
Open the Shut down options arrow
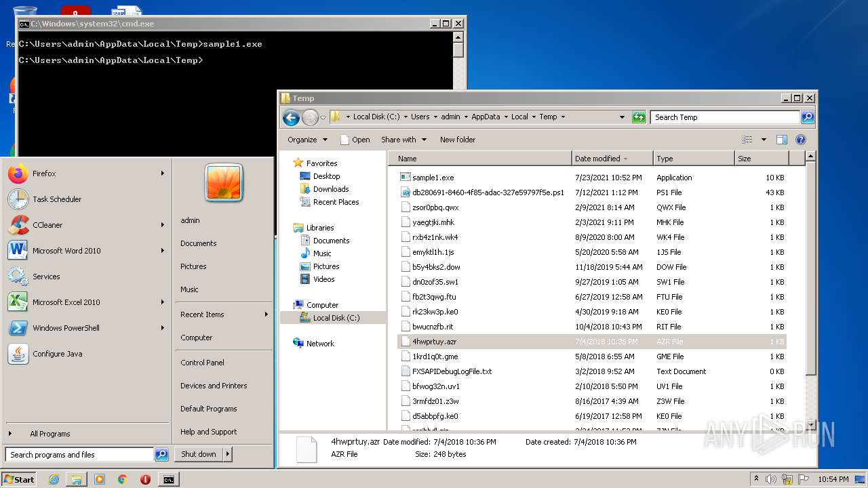pyautogui.click(x=228, y=454)
